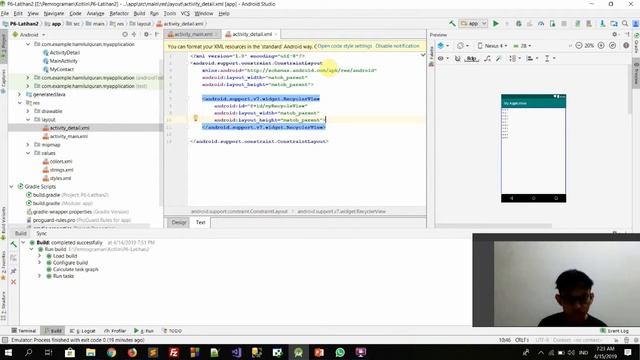The width and height of the screenshot is (640, 360).
Task: Zoom in the layout preview
Action: [x=601, y=46]
